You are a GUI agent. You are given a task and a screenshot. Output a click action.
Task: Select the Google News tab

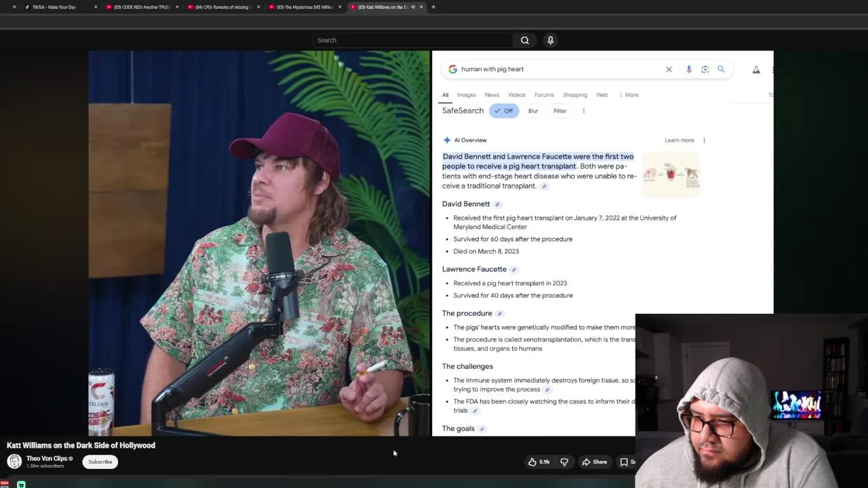pyautogui.click(x=492, y=95)
